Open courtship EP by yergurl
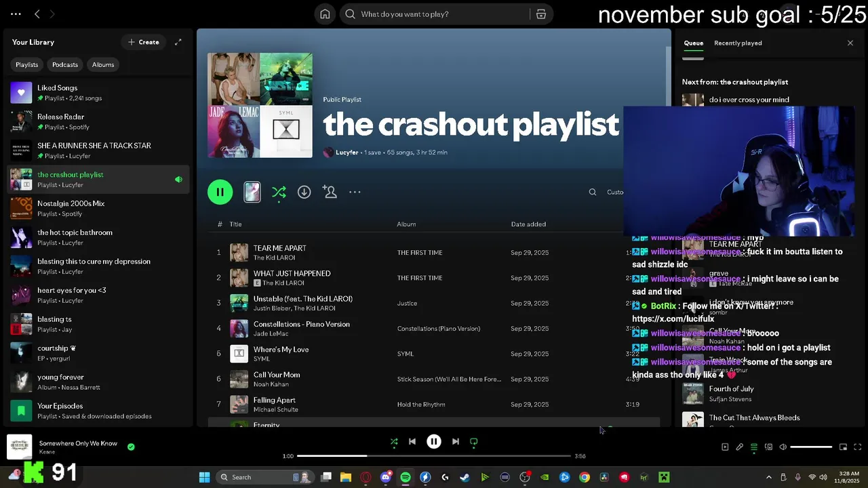Image resolution: width=868 pixels, height=488 pixels. (100, 353)
